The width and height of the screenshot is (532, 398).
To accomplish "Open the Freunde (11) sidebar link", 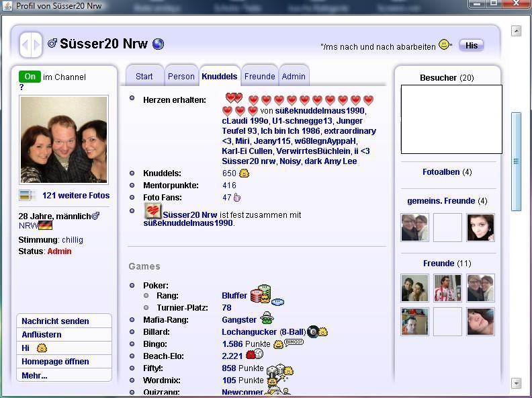I will click(x=447, y=263).
